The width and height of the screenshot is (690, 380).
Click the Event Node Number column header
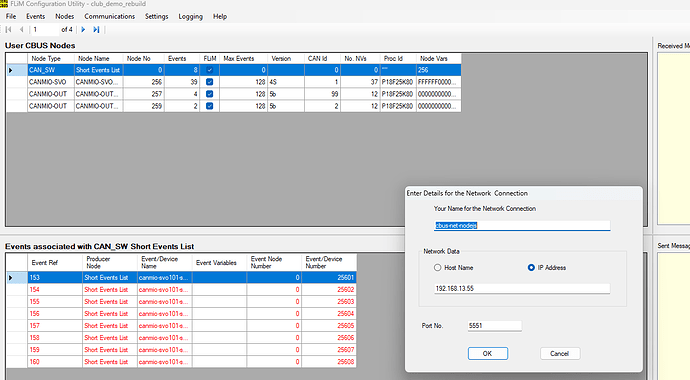pyautogui.click(x=274, y=263)
